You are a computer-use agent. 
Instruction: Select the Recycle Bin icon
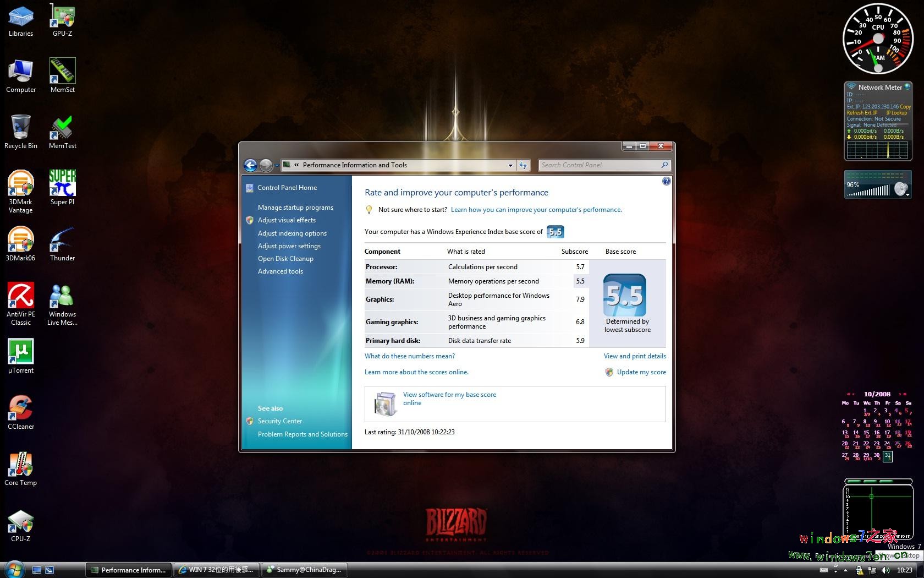(x=21, y=133)
